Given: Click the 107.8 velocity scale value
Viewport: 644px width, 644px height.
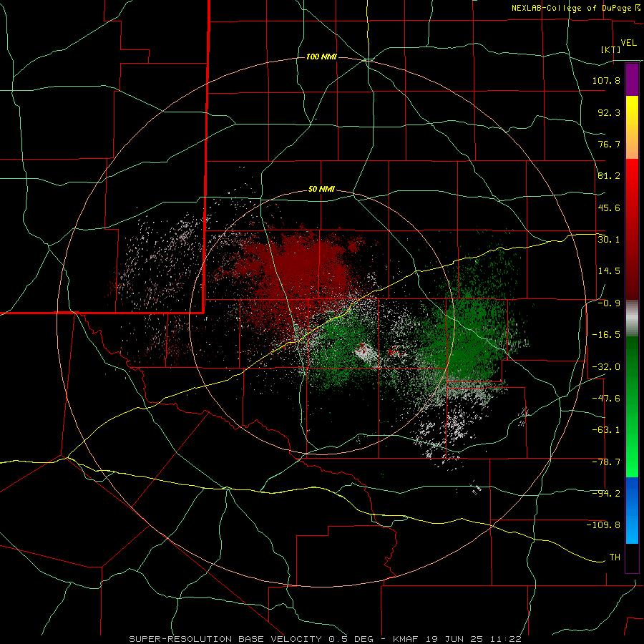Looking at the screenshot, I should (606, 80).
